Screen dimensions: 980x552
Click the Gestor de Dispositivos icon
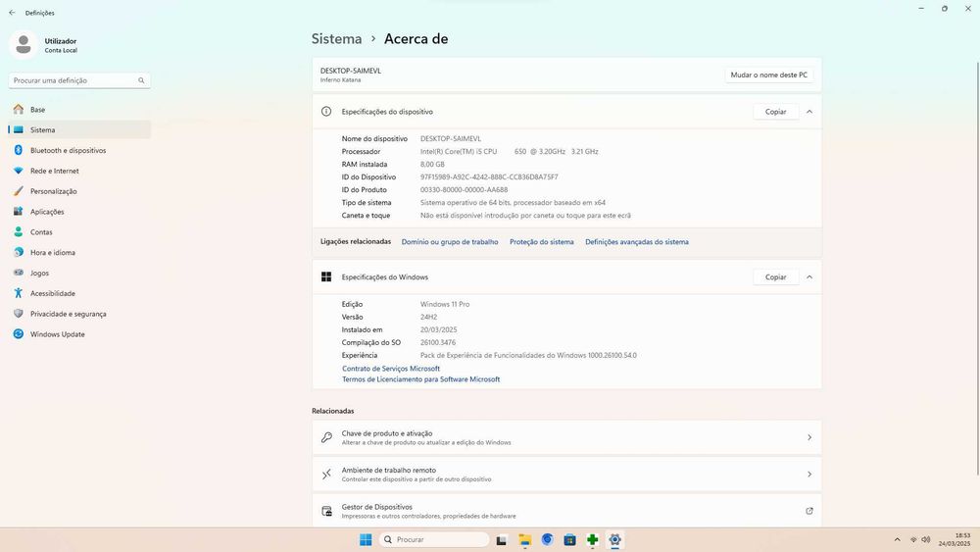326,512
